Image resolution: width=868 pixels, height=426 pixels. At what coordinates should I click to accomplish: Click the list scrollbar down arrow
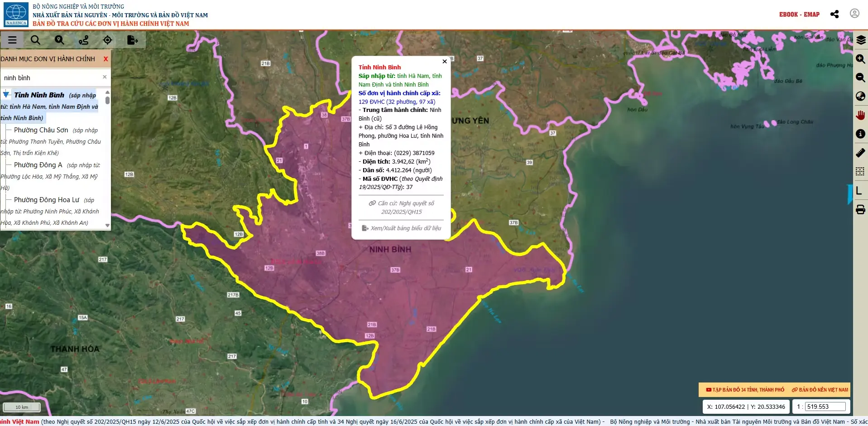click(x=107, y=225)
